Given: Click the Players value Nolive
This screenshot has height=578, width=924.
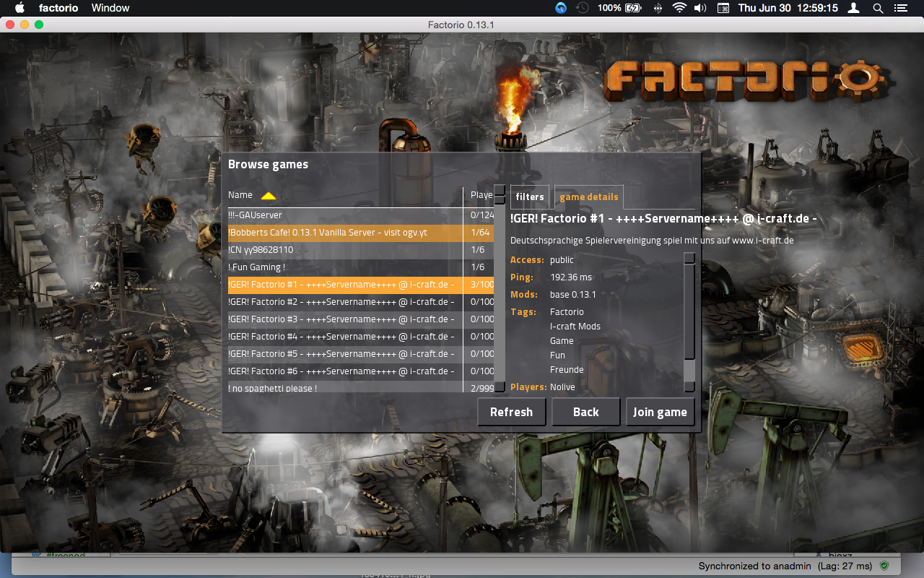Looking at the screenshot, I should click(x=562, y=387).
